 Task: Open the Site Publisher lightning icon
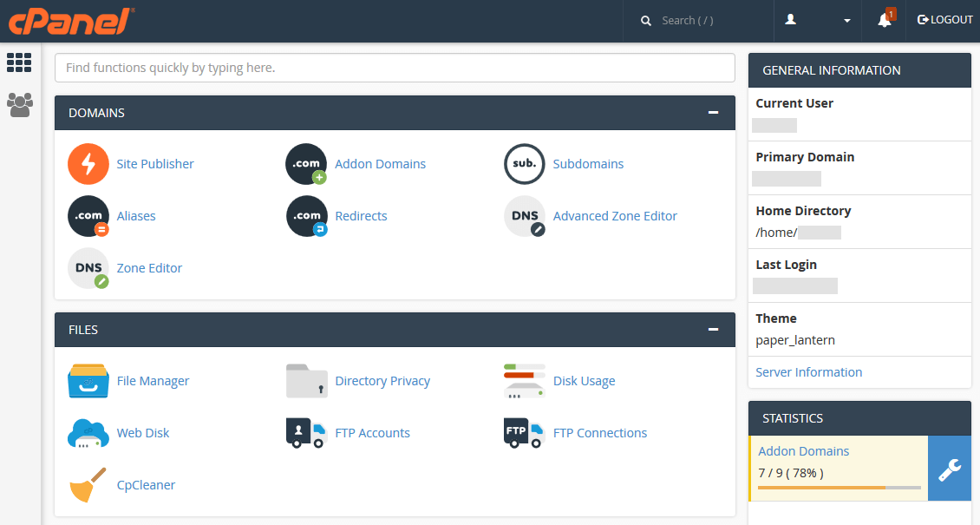88,164
